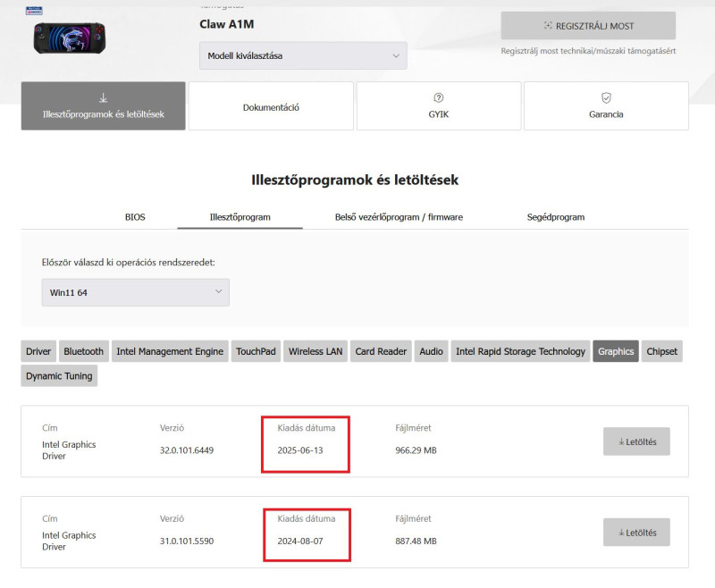Click the question mark icon above GYIK

click(439, 97)
